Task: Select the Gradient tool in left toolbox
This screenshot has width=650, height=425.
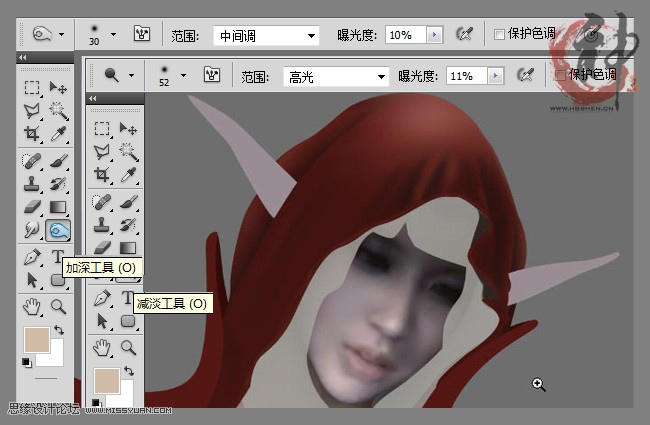Action: 58,206
